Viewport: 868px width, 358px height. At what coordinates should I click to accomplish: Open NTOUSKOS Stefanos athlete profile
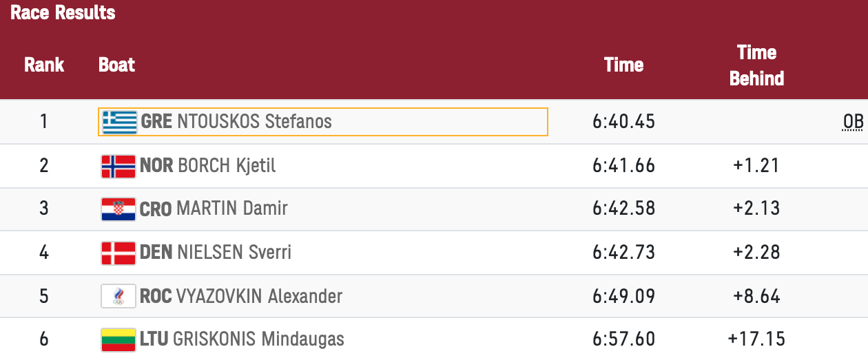click(254, 122)
